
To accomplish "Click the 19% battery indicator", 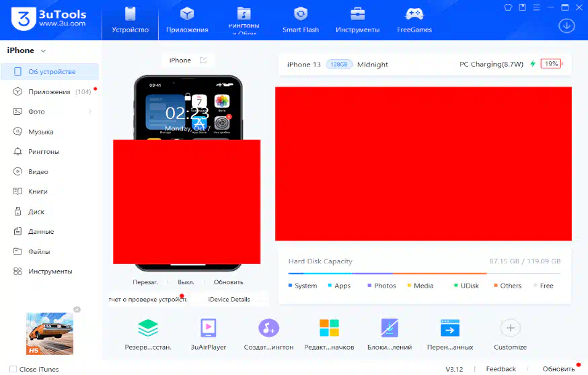I will tap(551, 64).
